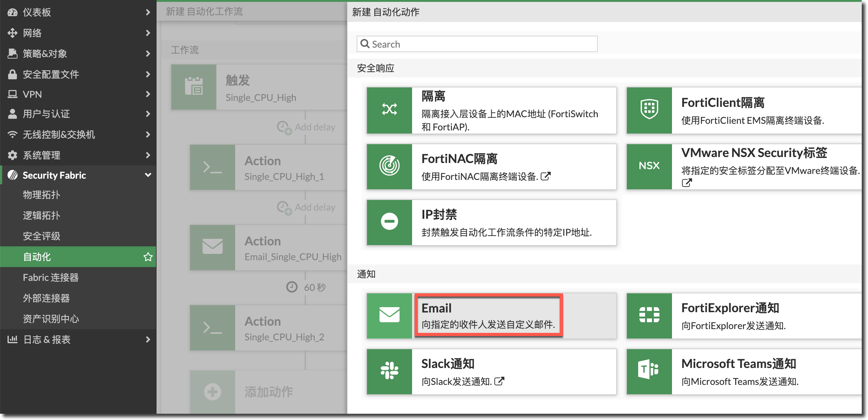Expand the VPN menu chevron
This screenshot has height=420, width=868.
click(148, 94)
